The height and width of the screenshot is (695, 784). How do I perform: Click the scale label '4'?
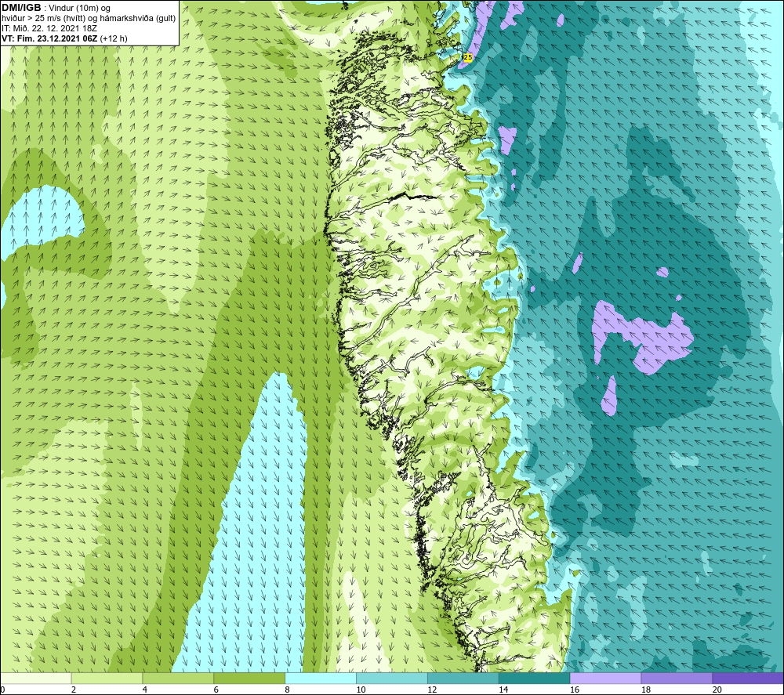click(144, 690)
